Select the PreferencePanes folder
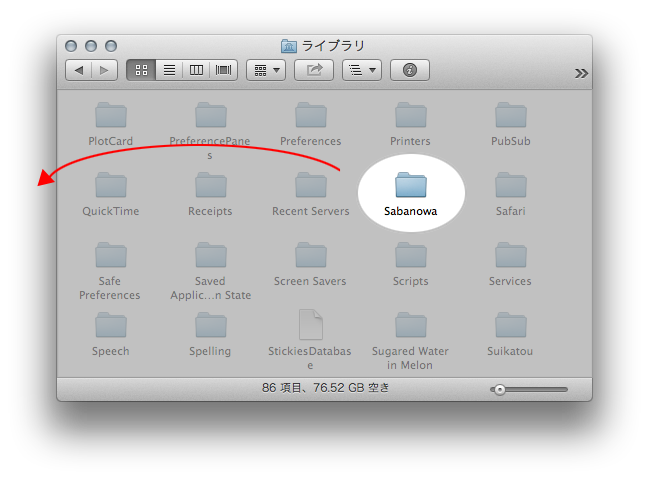 (x=211, y=115)
